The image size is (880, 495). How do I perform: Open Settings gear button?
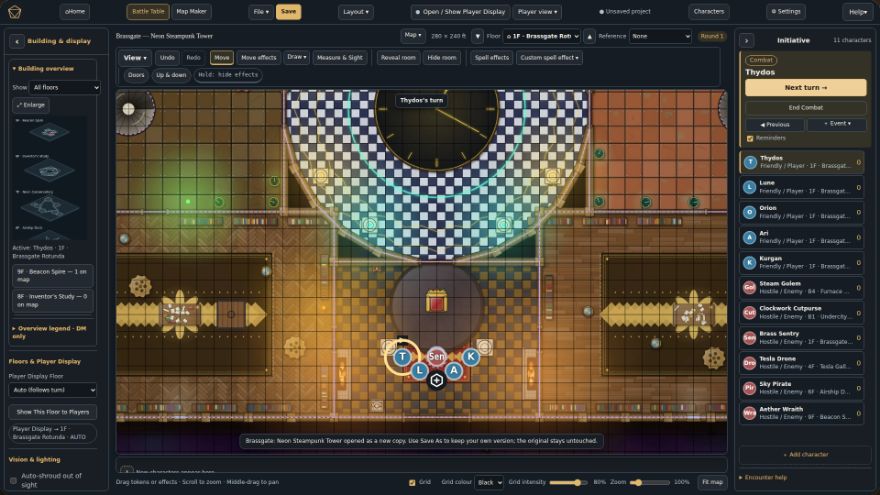786,12
